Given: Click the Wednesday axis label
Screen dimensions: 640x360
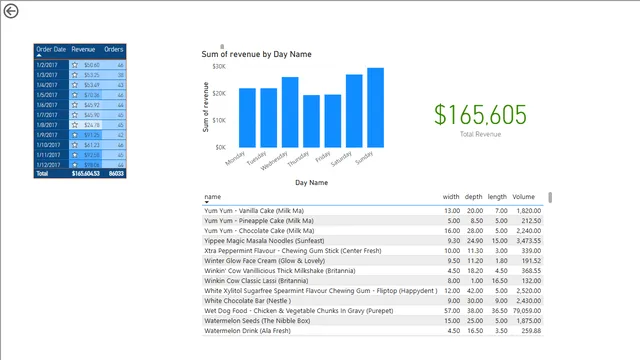Looking at the screenshot, I should [274, 161].
